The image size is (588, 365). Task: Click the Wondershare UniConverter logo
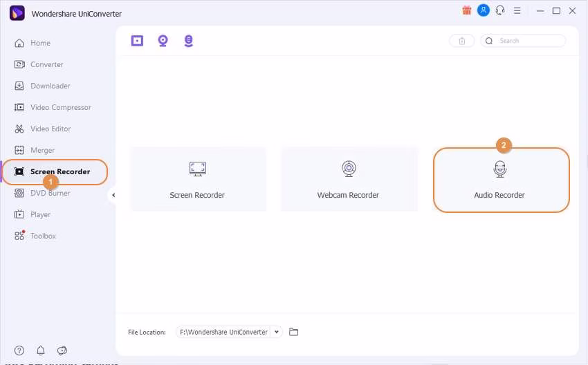point(17,13)
